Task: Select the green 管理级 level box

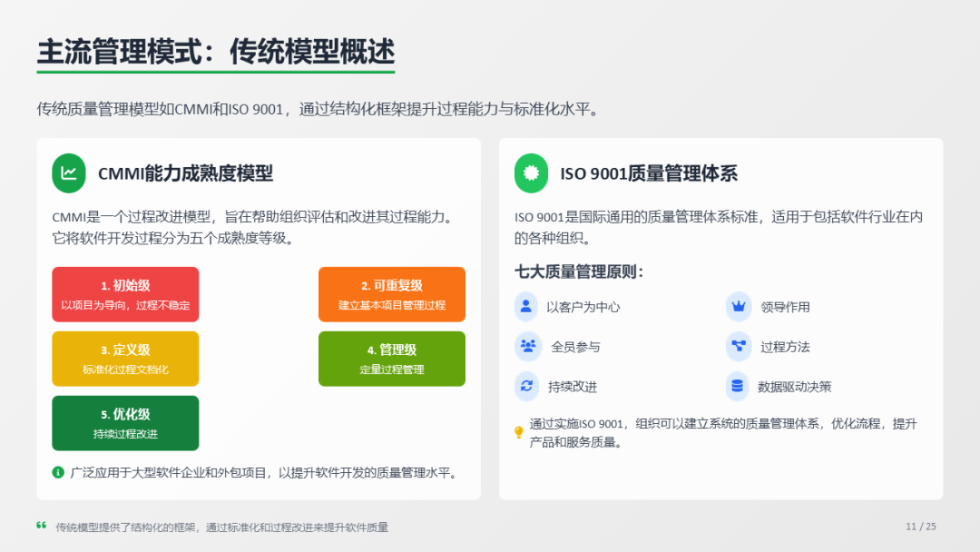Action: (392, 359)
